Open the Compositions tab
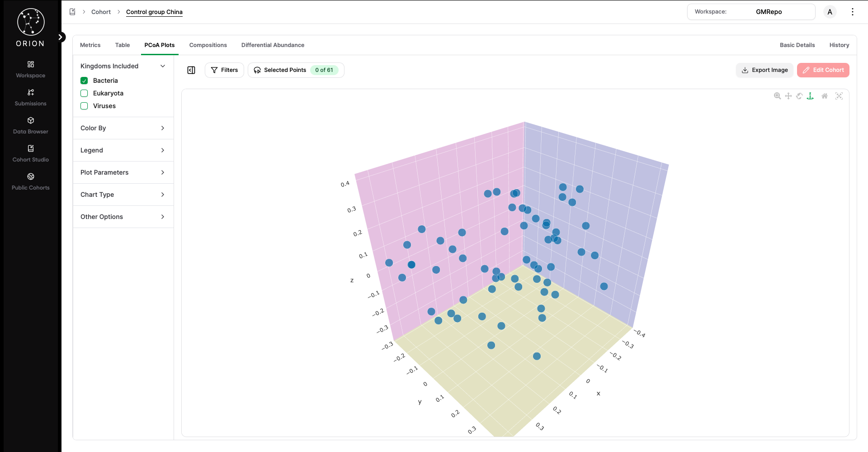The width and height of the screenshot is (868, 452). tap(208, 45)
